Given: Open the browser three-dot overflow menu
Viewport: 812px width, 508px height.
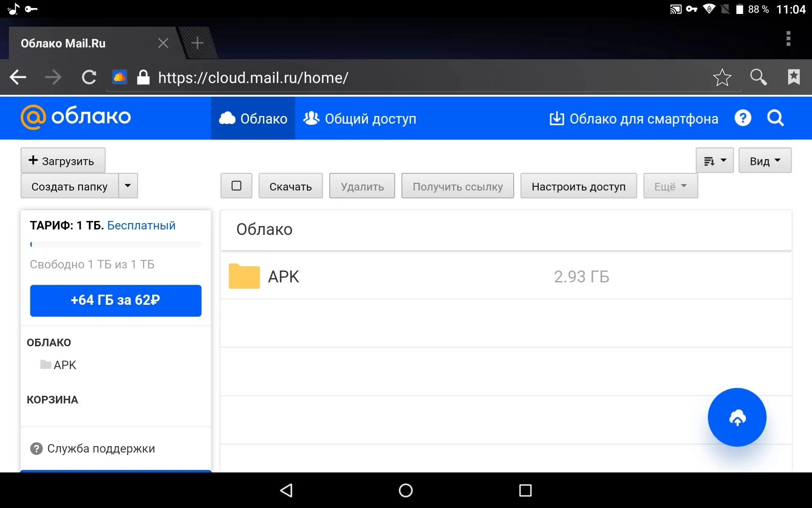Looking at the screenshot, I should 788,39.
